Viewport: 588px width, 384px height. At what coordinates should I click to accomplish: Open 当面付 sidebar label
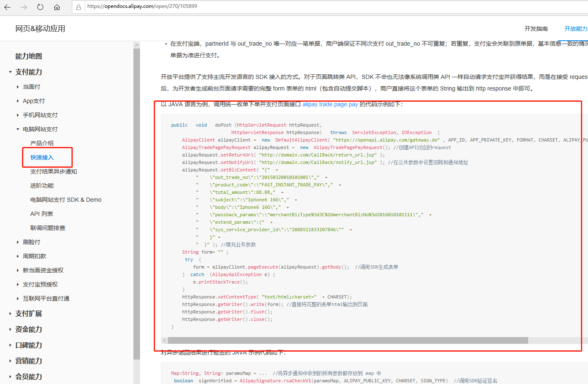(x=32, y=87)
